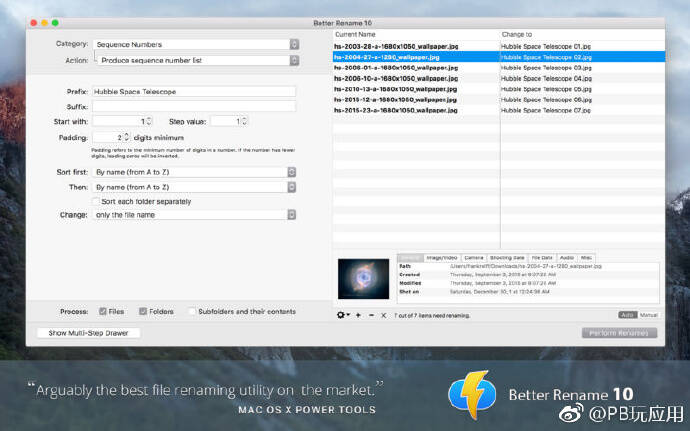Click new name Hubble Space Telescope 06.jpg

point(546,100)
